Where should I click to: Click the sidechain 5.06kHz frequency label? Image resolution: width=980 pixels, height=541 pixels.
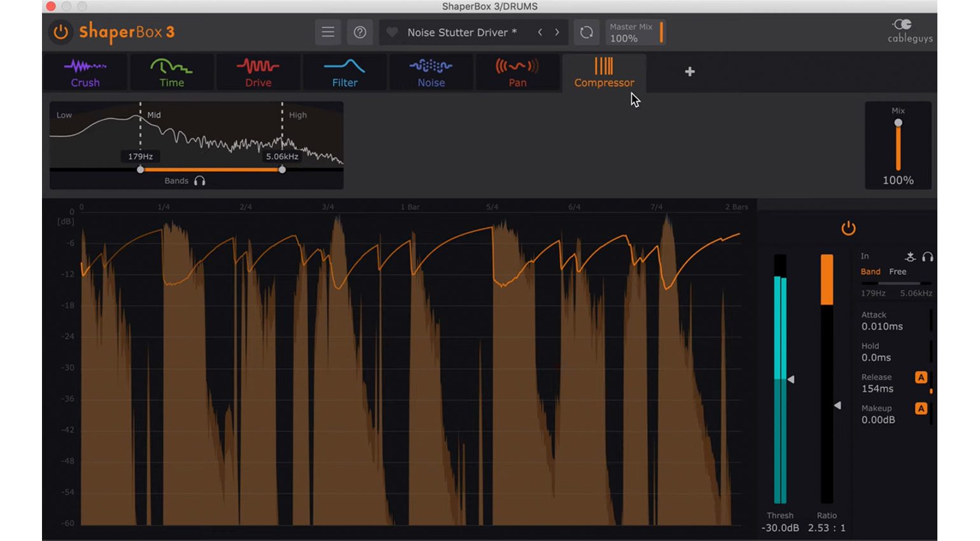pyautogui.click(x=916, y=293)
